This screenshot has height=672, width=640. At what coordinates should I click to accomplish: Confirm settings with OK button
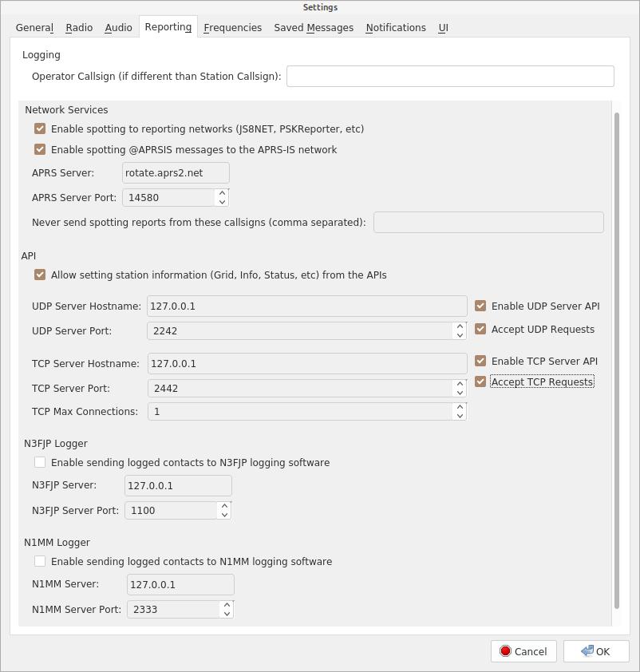pos(596,651)
